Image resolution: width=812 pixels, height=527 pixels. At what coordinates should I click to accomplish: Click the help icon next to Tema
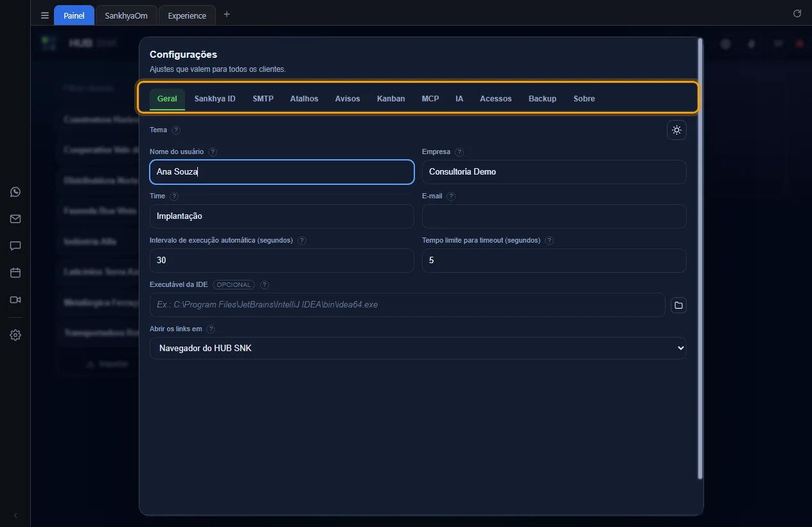(176, 130)
